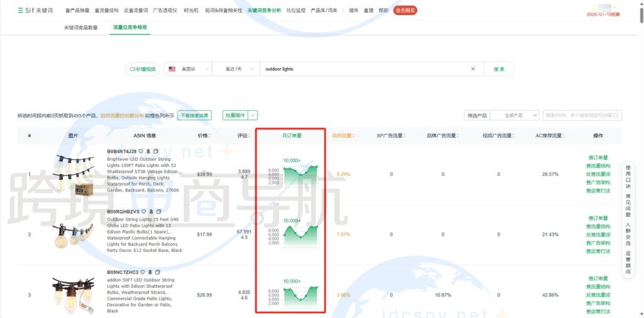The width and height of the screenshot is (644, 318).
Task: Open the 最近7天 time range dropdown
Action: 236,69
